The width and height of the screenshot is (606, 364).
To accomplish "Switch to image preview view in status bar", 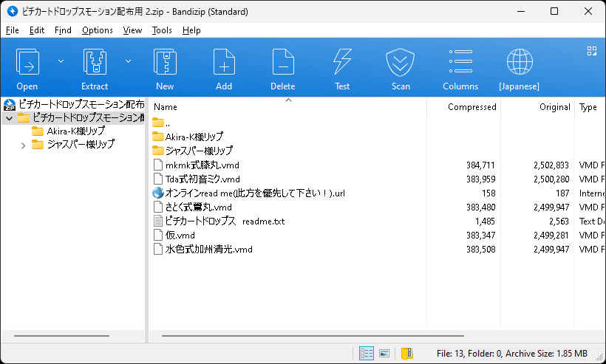I will [384, 353].
